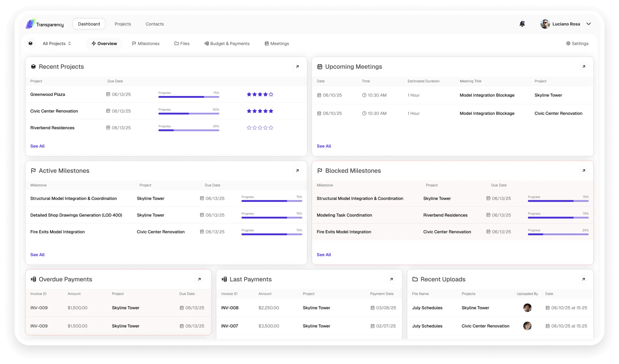Image resolution: width=619 pixels, height=364 pixels.
Task: Open Settings in the sub-navigation
Action: 577,43
